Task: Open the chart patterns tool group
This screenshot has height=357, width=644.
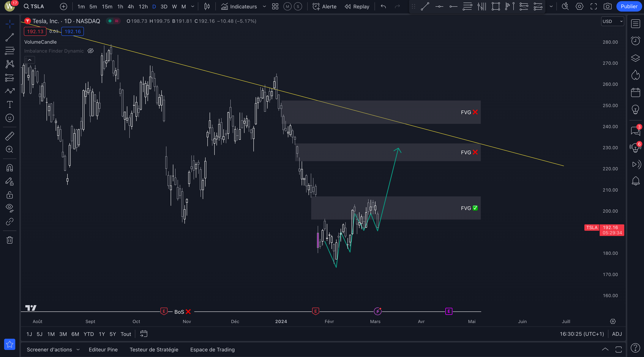Action: coord(10,64)
